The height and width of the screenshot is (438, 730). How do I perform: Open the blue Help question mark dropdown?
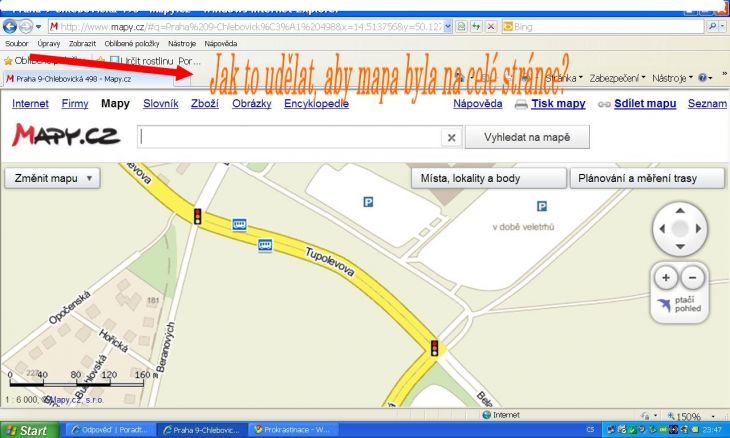(705, 78)
